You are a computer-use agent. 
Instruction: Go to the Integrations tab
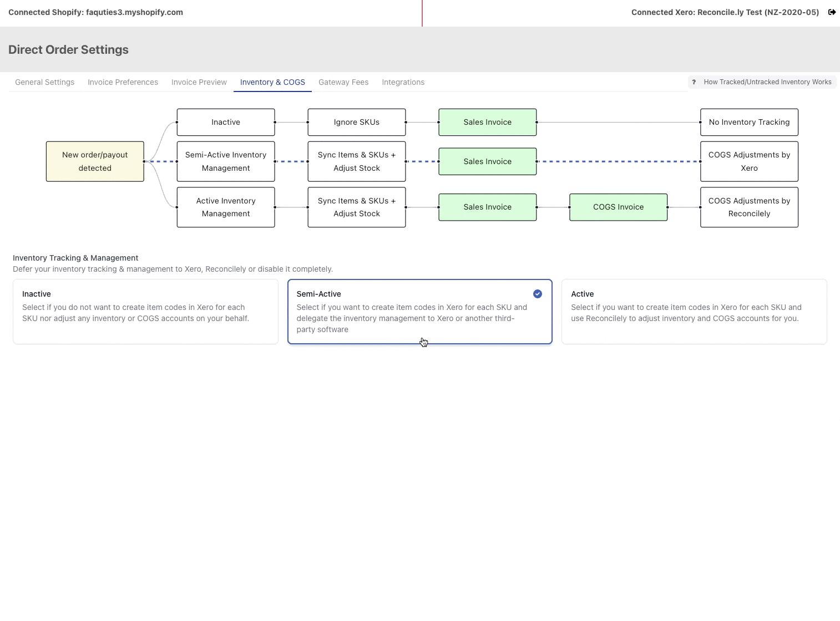pos(403,82)
